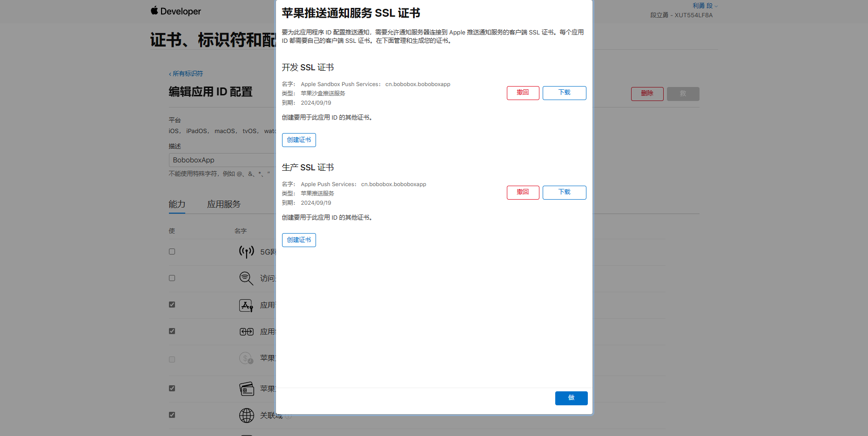This screenshot has width=868, height=436.
Task: Click the Apple wallet cards capability icon
Action: [x=246, y=389]
